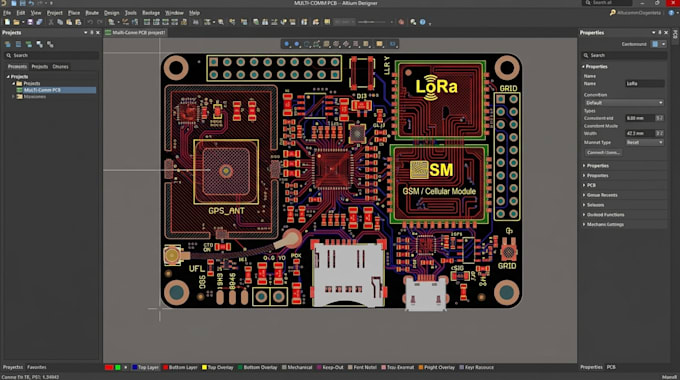
Task: Click the quick-access save icon in title bar
Action: click(x=23, y=3)
